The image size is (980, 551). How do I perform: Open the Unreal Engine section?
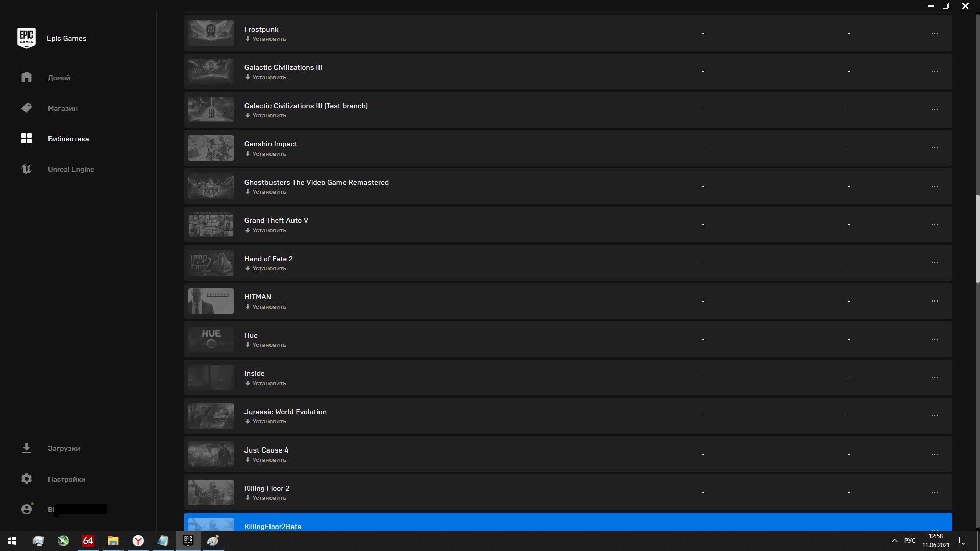click(71, 169)
